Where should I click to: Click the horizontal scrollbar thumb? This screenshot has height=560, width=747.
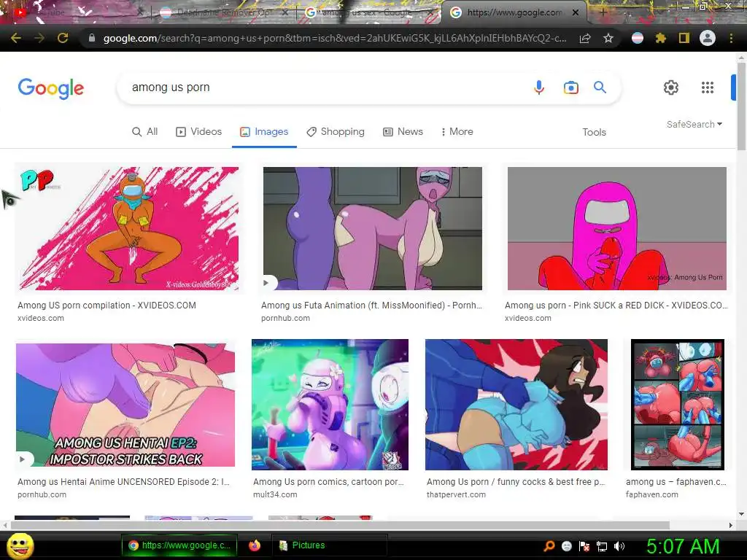pos(340,525)
